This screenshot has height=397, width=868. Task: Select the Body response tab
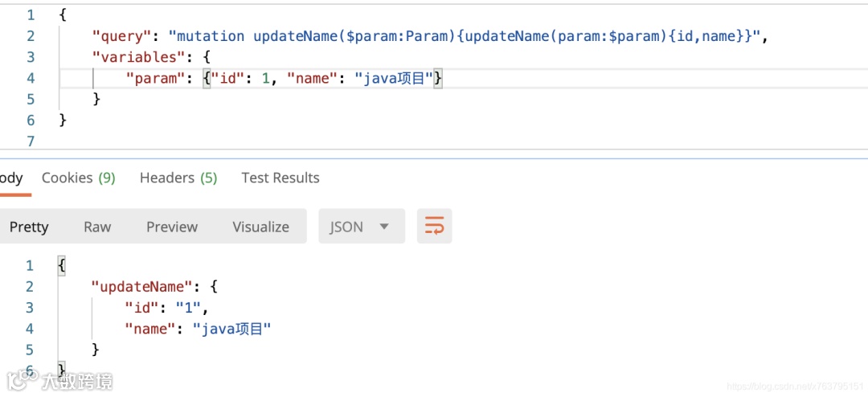11,178
